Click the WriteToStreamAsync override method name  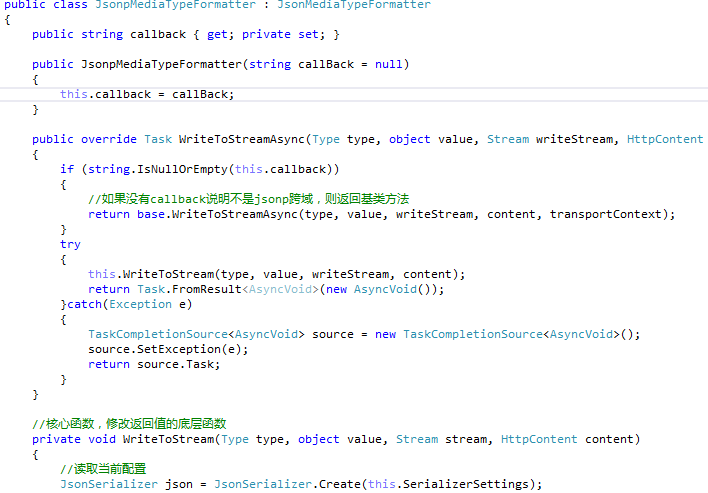coord(242,139)
